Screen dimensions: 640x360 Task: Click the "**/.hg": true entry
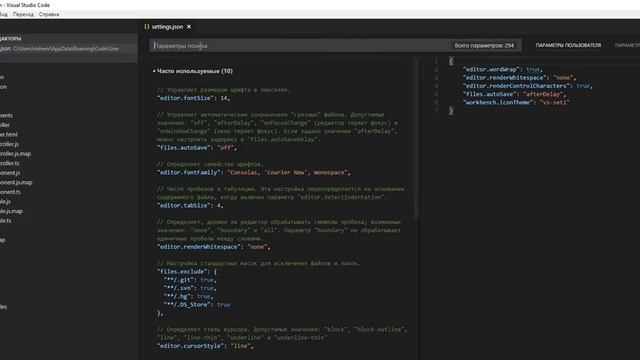click(188, 296)
